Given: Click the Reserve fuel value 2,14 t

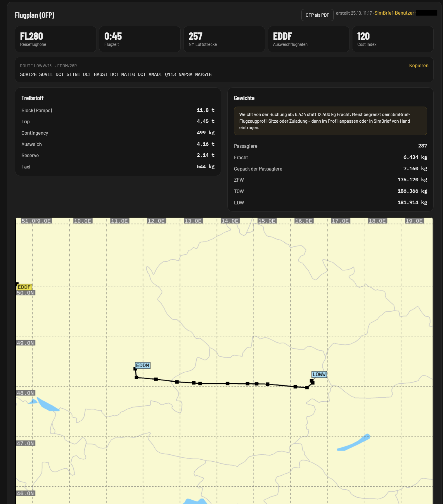Looking at the screenshot, I should pos(206,155).
